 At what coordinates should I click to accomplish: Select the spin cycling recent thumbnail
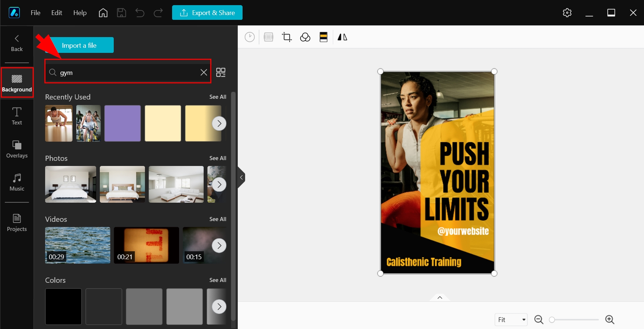[88, 123]
